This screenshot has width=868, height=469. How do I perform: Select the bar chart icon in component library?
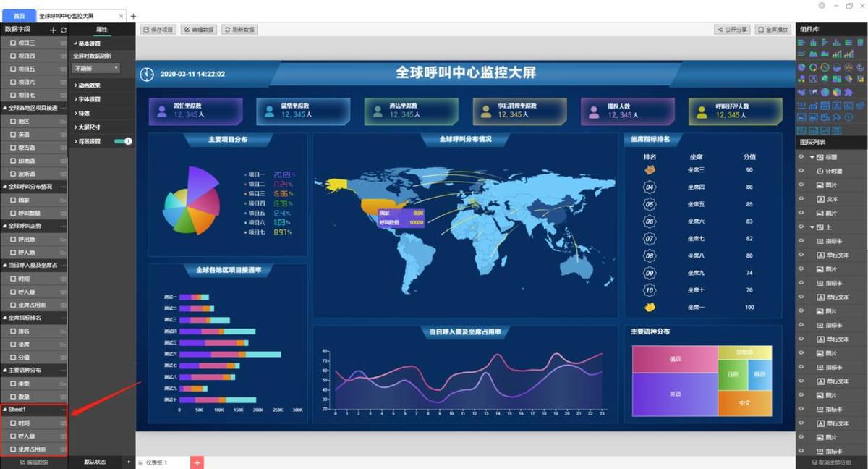[x=813, y=42]
